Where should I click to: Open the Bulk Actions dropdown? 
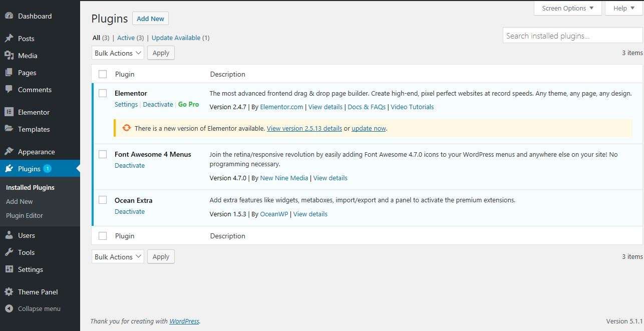[x=117, y=53]
